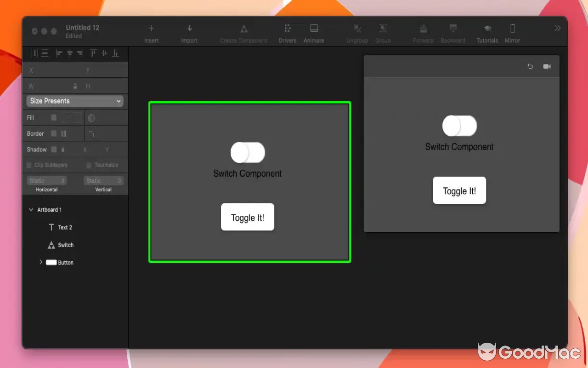
Task: Open Tutorials from the toolbar
Action: pyautogui.click(x=486, y=32)
